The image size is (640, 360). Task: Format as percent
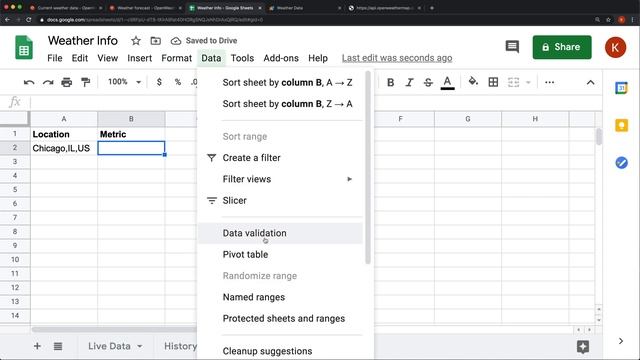coord(178,82)
